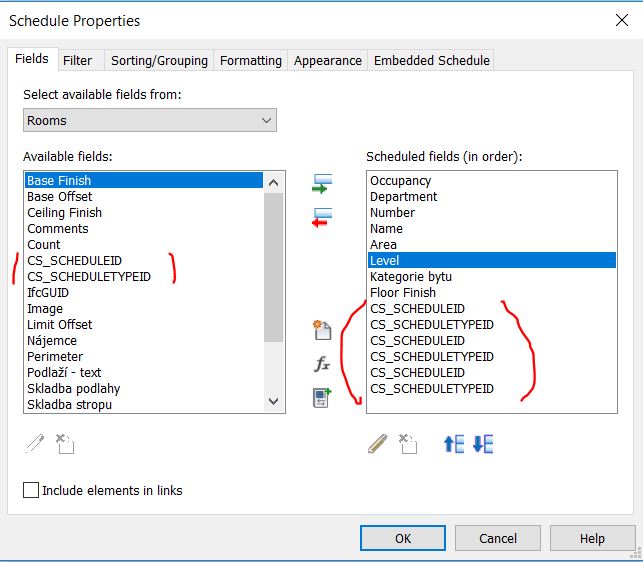Image resolution: width=643 pixels, height=562 pixels.
Task: Click the Available fields scroll down arrow
Action: pos(275,402)
